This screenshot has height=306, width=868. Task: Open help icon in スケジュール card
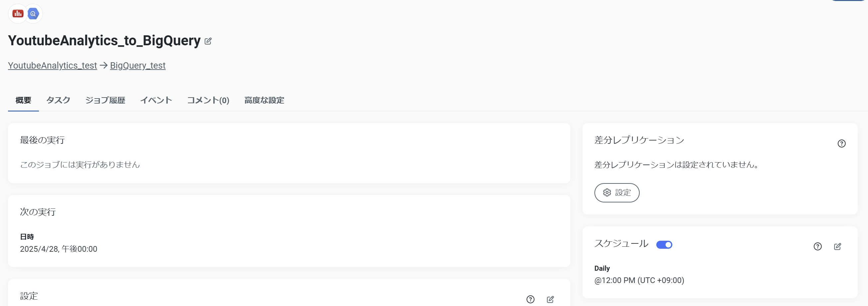click(817, 246)
